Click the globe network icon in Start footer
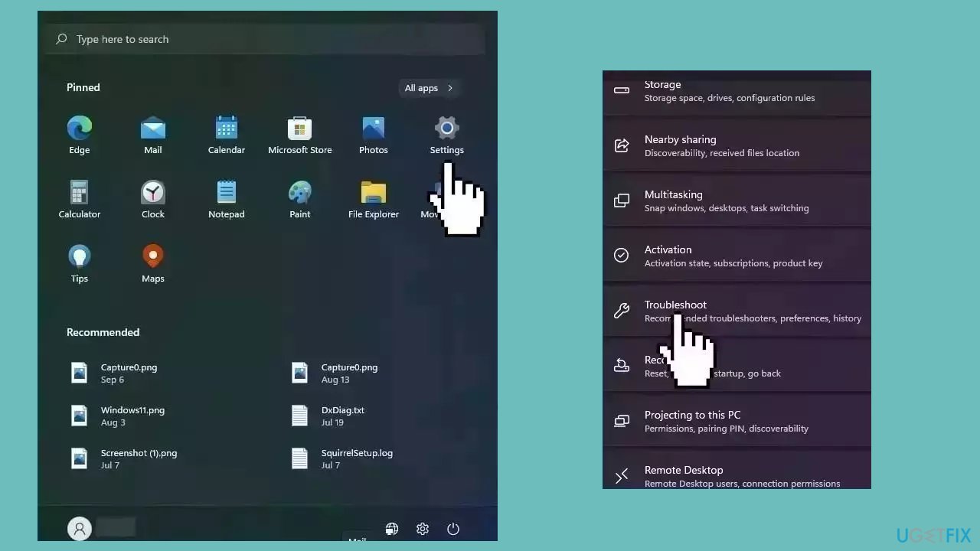This screenshot has height=551, width=980. coord(392,529)
